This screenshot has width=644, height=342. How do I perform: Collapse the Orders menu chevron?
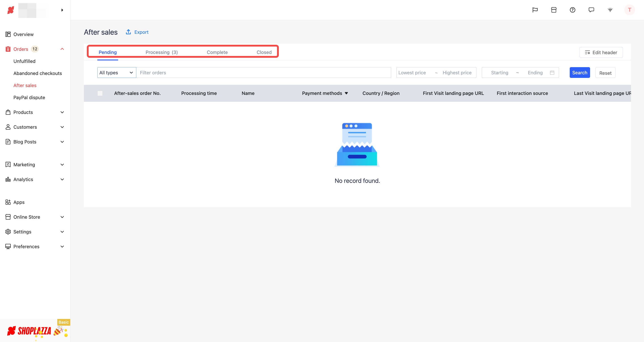coord(62,49)
